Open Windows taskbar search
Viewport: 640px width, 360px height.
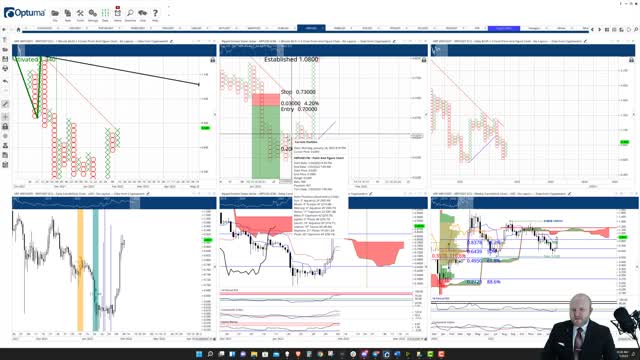[x=210, y=354]
